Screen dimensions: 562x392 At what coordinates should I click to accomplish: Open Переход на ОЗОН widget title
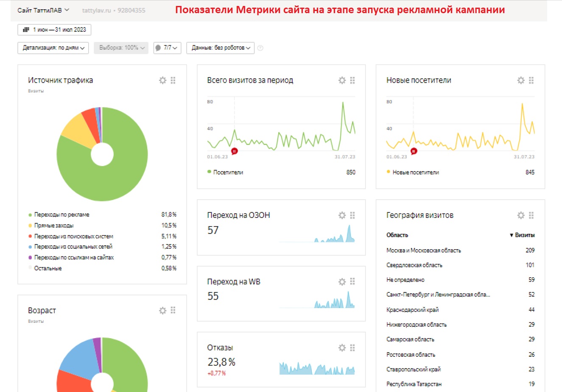238,215
